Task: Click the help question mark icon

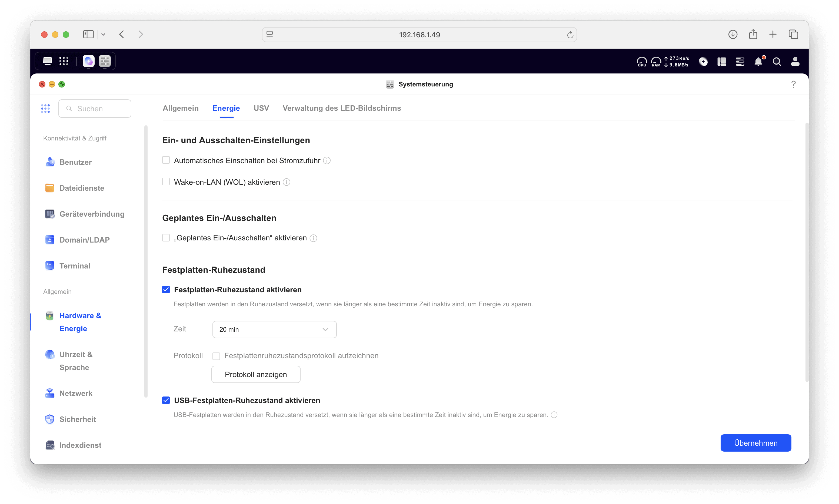Action: [x=793, y=84]
